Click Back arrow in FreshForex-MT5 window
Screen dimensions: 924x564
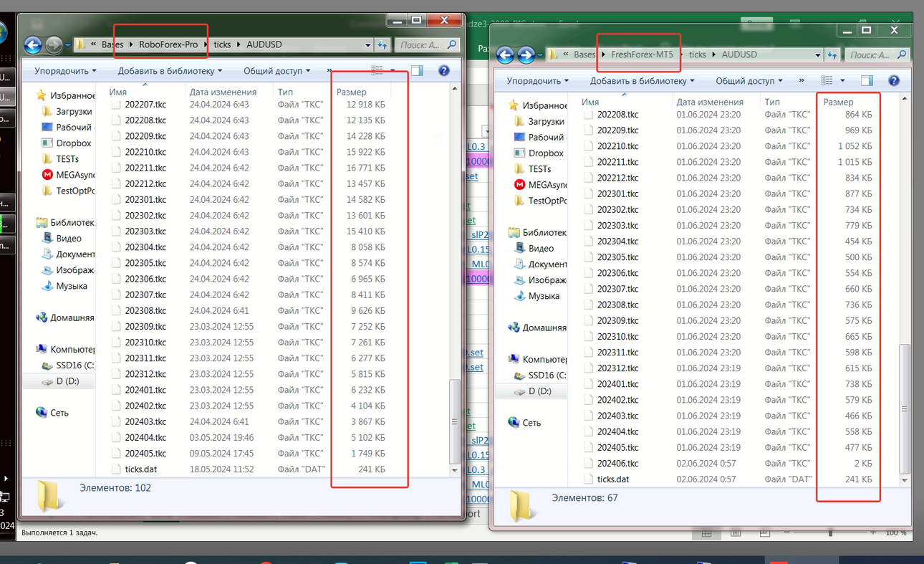pos(506,54)
